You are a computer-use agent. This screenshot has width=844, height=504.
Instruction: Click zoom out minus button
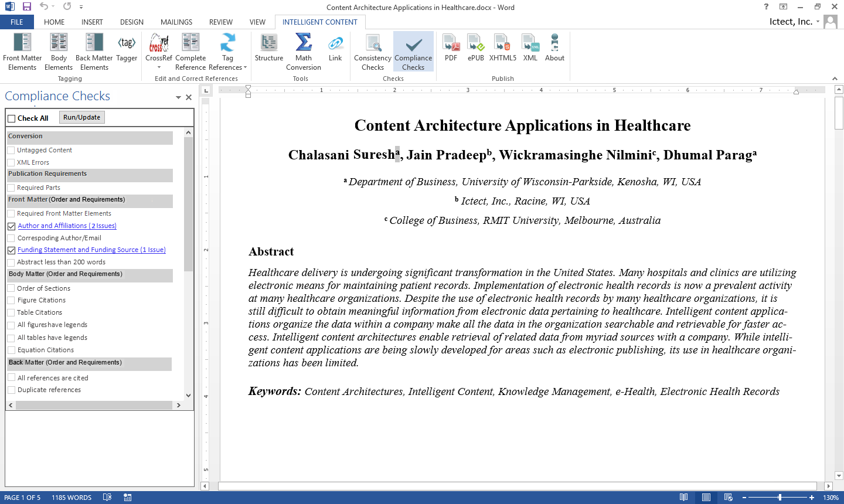tap(744, 498)
